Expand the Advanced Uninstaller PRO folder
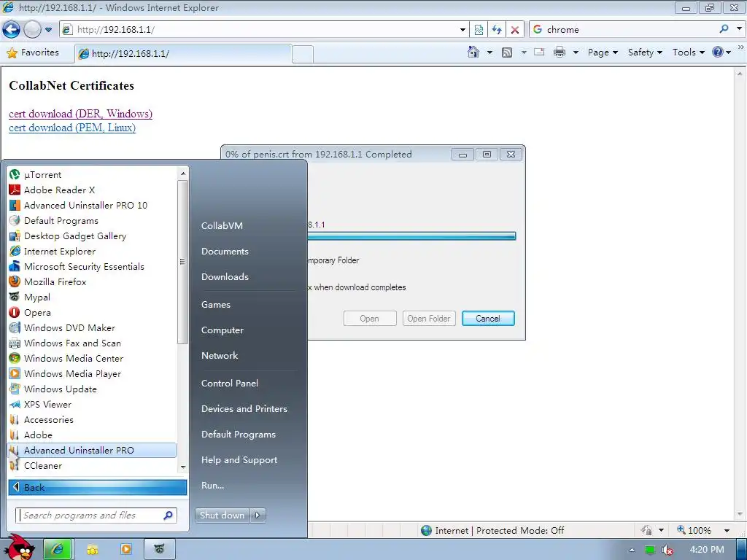Image resolution: width=747 pixels, height=560 pixels. click(x=91, y=450)
